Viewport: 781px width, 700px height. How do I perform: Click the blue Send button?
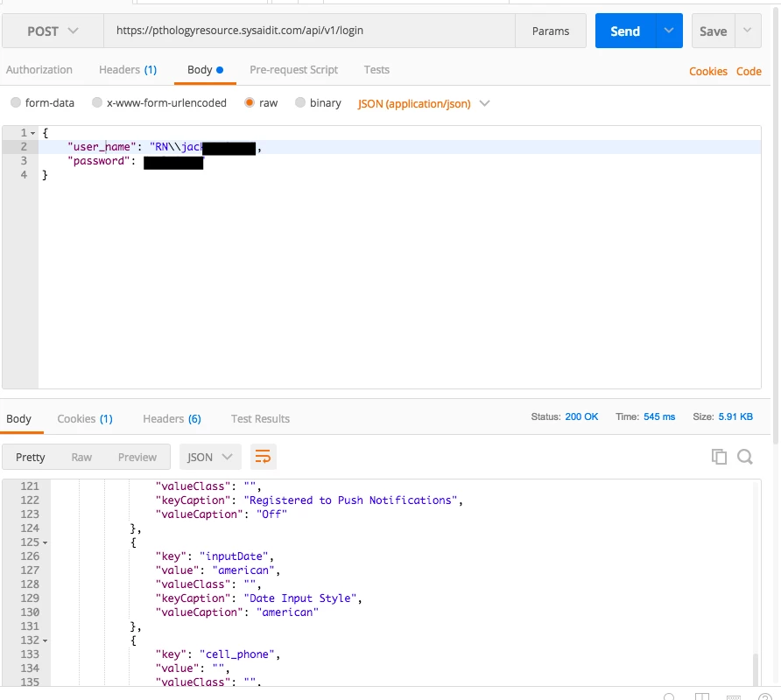click(625, 31)
